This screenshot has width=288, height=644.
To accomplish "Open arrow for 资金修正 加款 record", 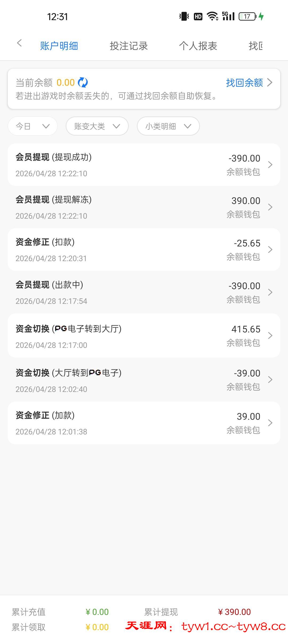I will point(270,423).
